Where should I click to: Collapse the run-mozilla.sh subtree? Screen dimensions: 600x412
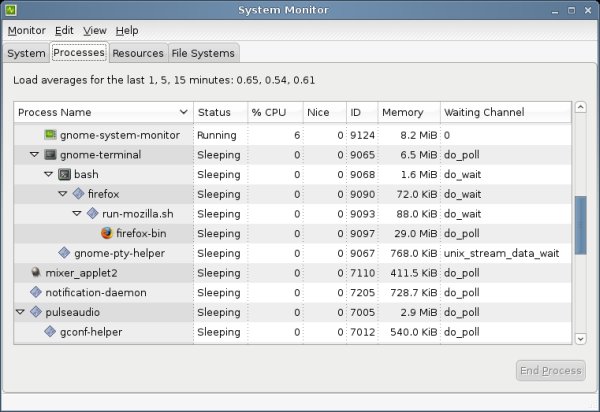[77, 213]
